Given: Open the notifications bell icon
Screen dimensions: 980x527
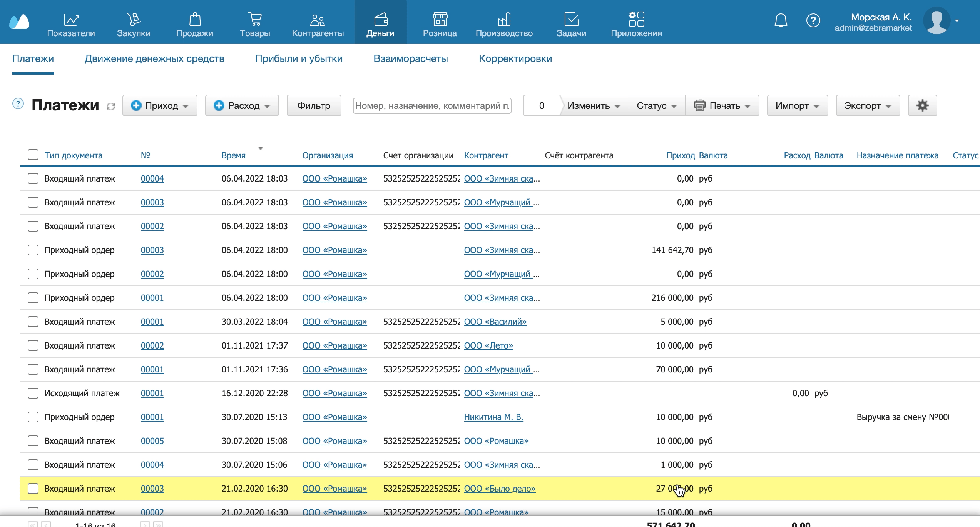Looking at the screenshot, I should coord(781,21).
